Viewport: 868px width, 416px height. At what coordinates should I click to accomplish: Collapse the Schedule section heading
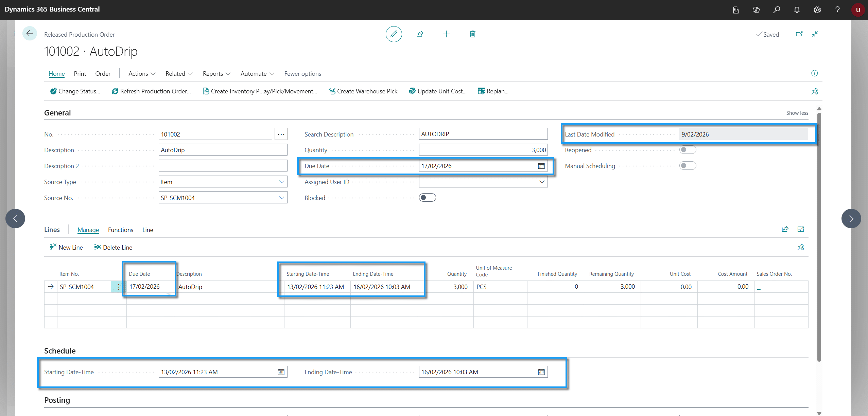(60, 351)
